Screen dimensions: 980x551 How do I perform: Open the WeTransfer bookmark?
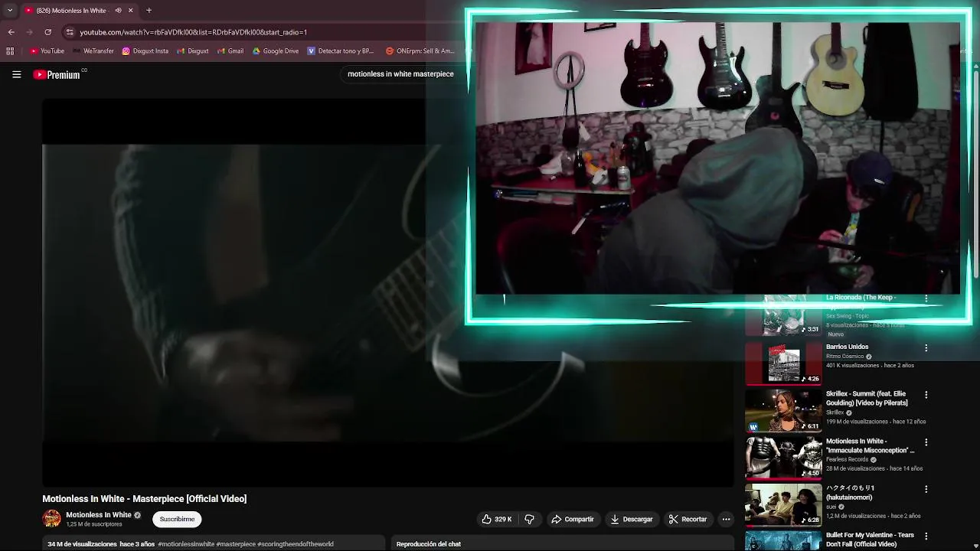[93, 51]
